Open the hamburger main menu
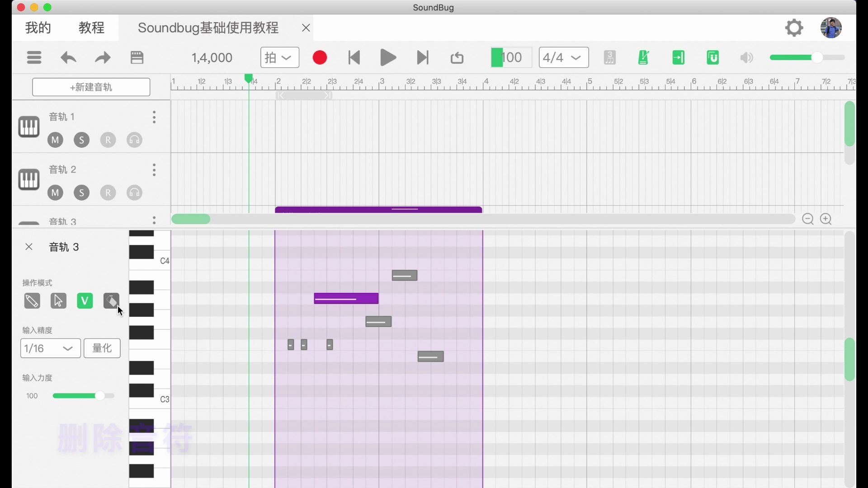868x488 pixels. (34, 57)
